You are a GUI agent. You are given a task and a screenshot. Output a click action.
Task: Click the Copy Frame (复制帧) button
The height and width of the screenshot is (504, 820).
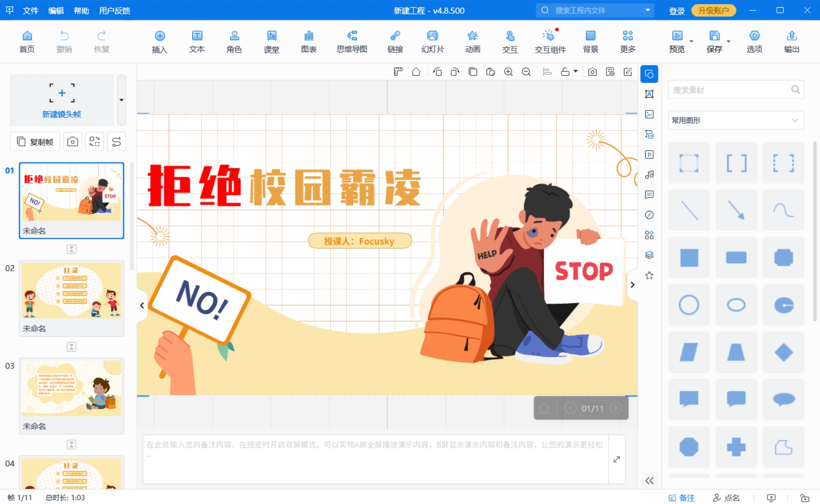(x=36, y=142)
